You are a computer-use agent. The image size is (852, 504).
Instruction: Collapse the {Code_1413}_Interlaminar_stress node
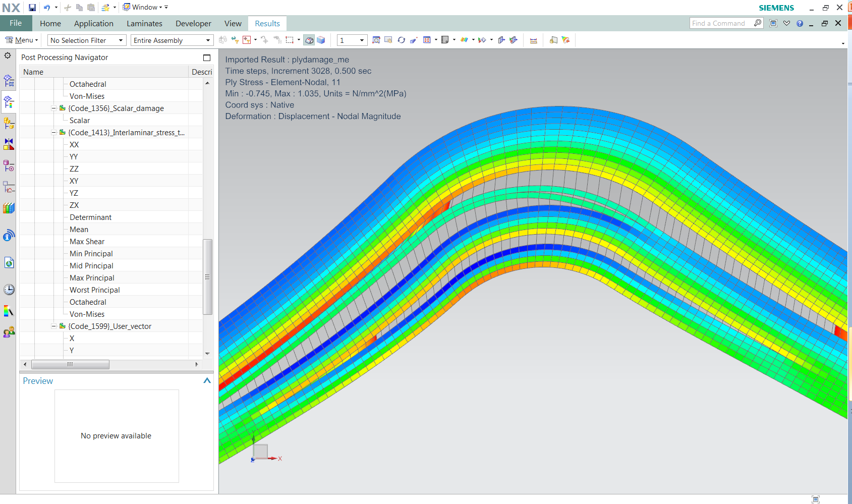point(54,133)
